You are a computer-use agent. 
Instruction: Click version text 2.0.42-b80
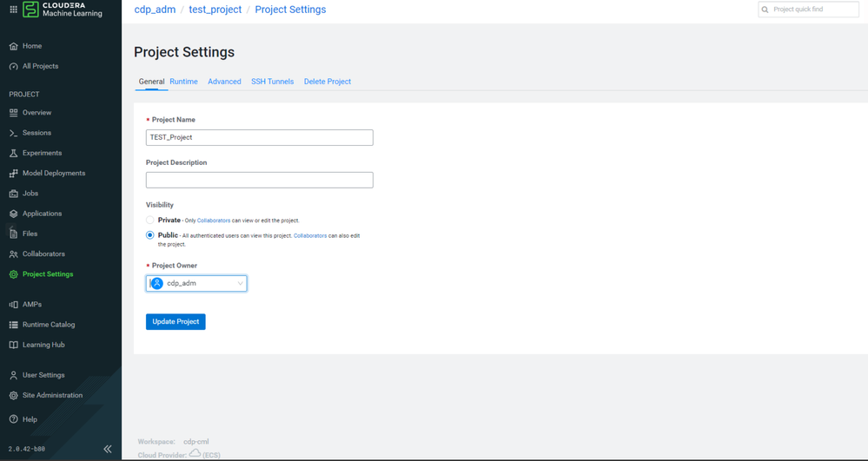pos(27,449)
